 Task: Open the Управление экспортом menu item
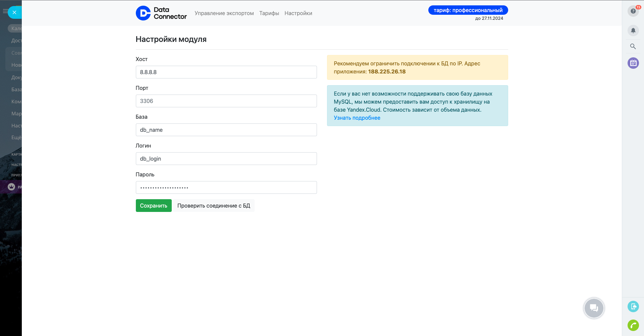click(x=224, y=13)
